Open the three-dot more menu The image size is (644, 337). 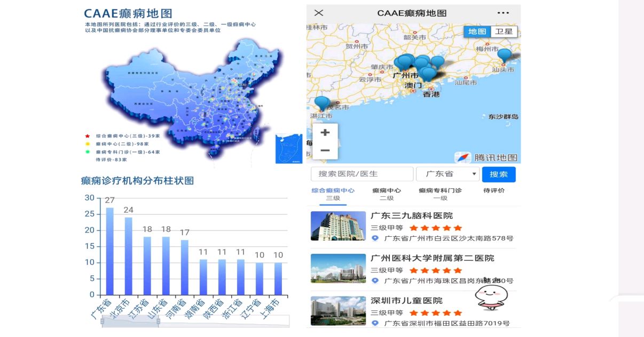pyautogui.click(x=503, y=13)
